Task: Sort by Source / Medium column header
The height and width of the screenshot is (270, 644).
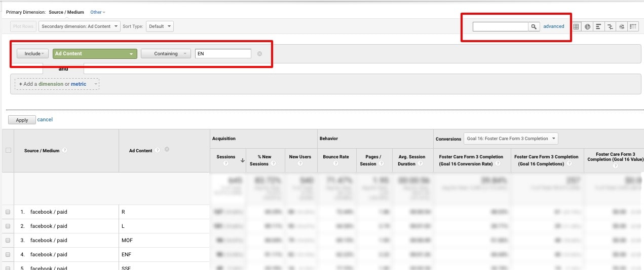Action: tap(42, 151)
